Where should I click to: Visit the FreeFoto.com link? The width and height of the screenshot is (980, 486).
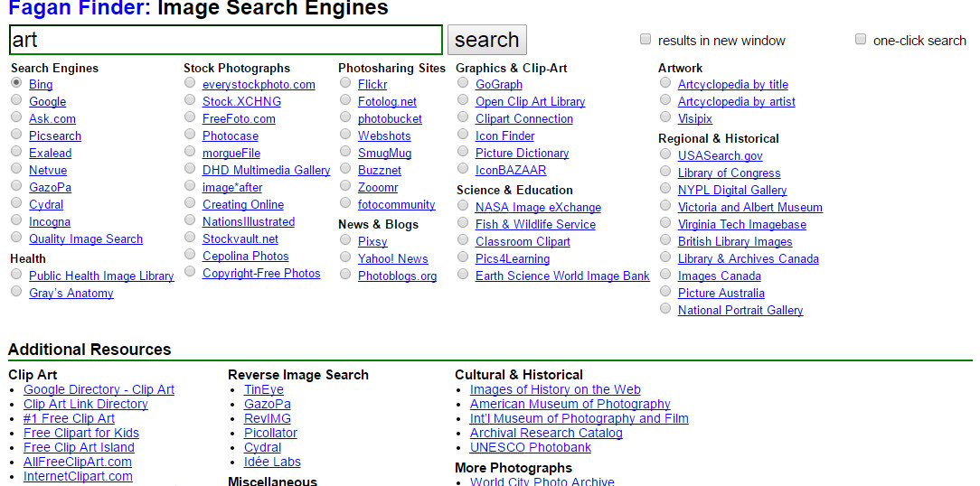coord(239,118)
